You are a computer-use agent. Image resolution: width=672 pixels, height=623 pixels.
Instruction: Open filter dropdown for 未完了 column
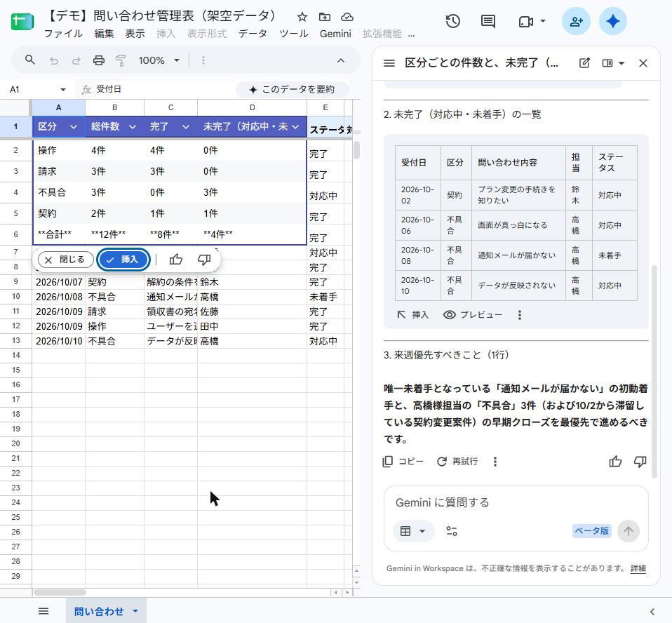295,127
